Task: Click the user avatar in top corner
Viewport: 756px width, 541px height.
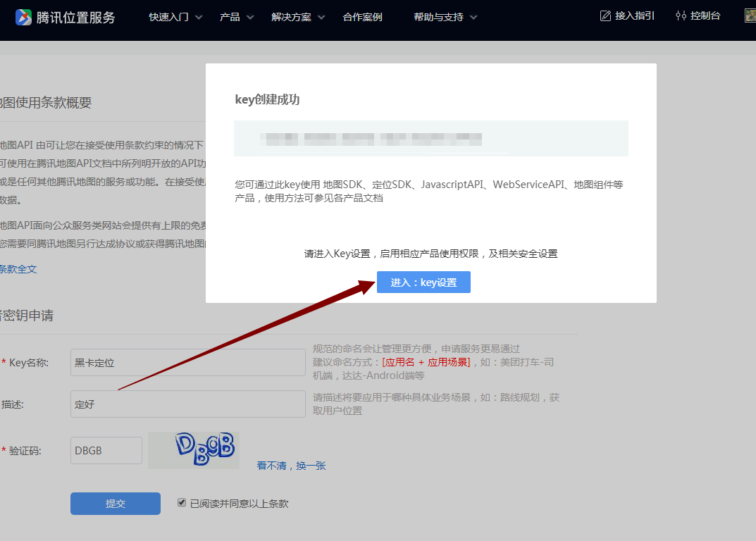Action: [750, 15]
